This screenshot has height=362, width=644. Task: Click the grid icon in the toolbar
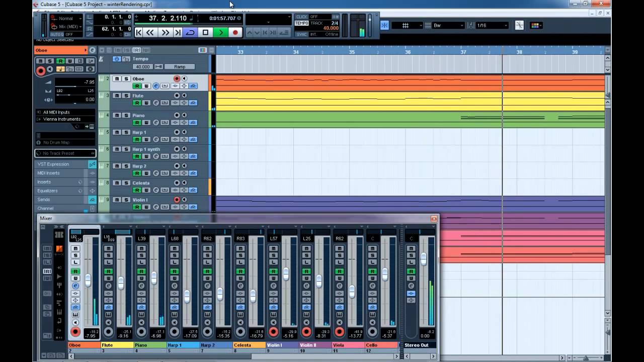point(405,25)
